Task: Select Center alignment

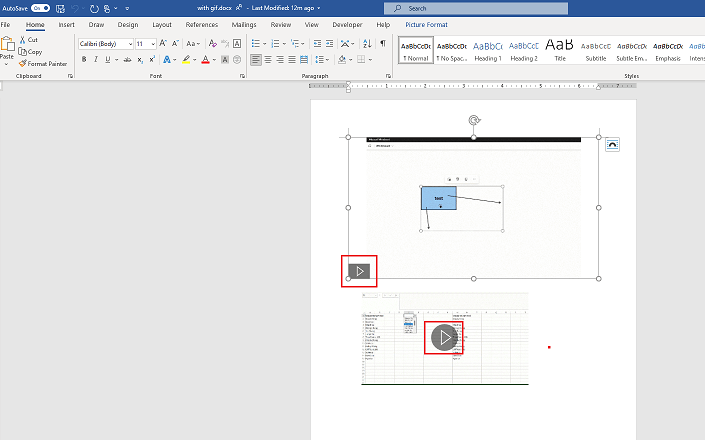Action: pos(268,59)
